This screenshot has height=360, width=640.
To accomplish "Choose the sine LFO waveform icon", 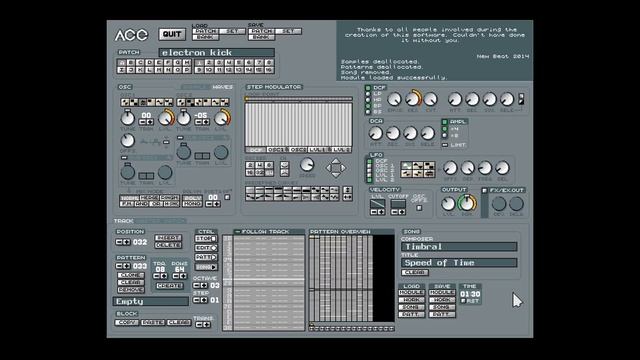I will click(x=407, y=165).
